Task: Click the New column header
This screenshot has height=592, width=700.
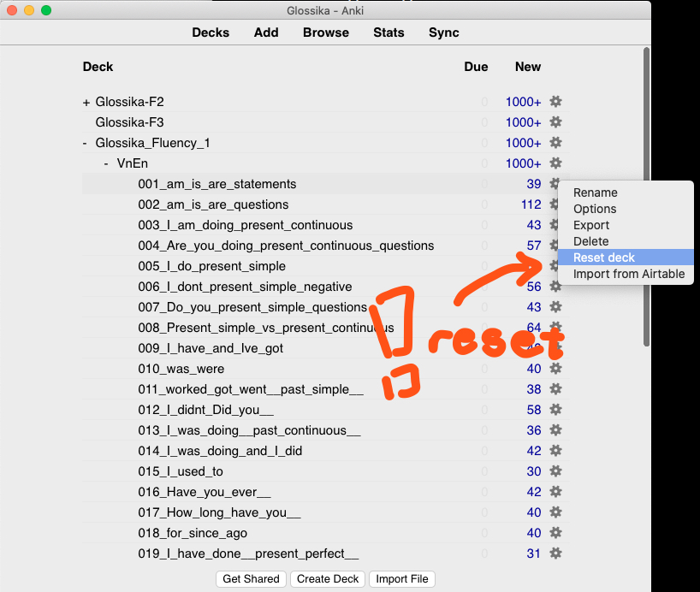Action: pyautogui.click(x=528, y=67)
